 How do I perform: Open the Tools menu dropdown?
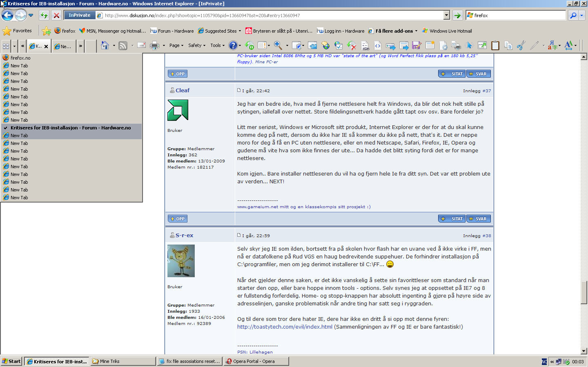tap(218, 45)
